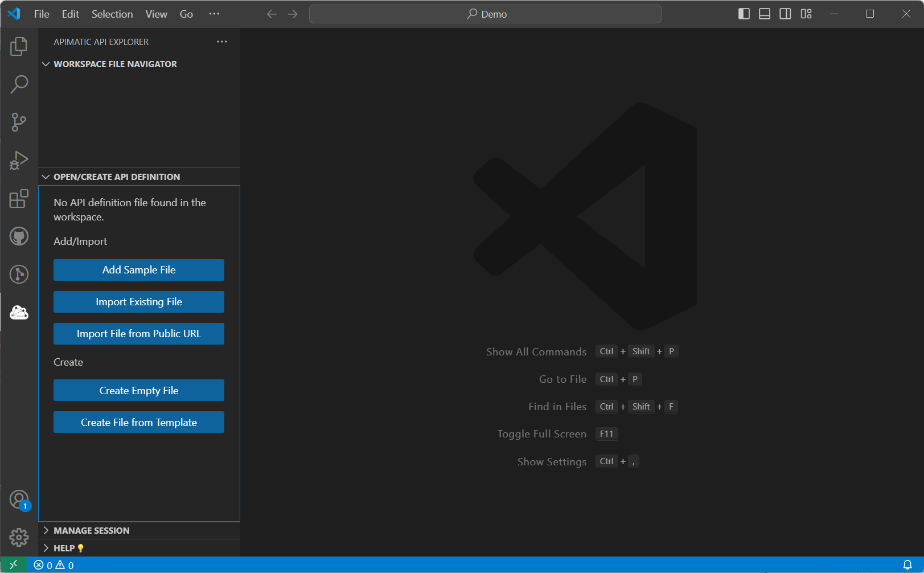924x573 pixels.
Task: Select the APIMatic cloud icon in activity bar
Action: tap(19, 312)
